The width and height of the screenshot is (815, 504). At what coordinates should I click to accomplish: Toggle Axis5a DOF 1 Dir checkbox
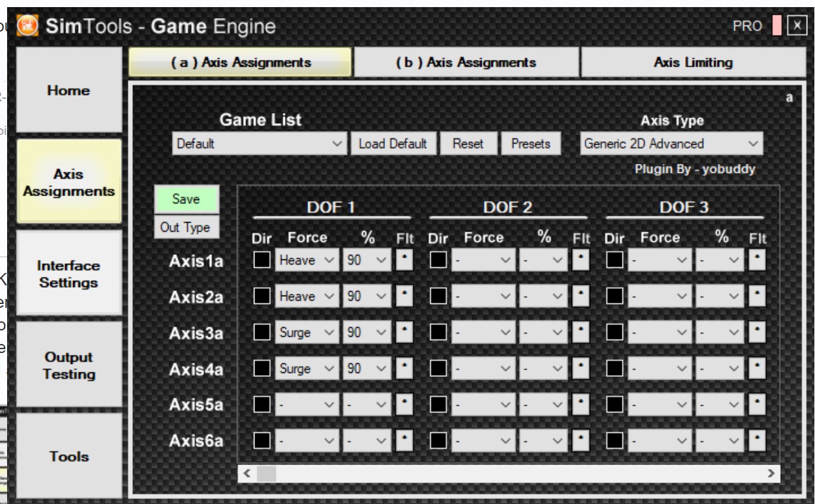[262, 405]
